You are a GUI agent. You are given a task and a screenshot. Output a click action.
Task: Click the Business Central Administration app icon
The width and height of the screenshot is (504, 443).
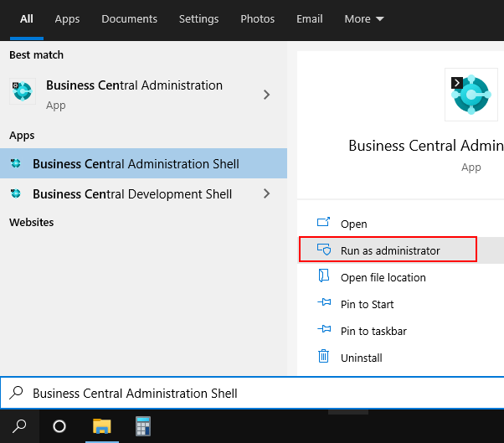23,92
